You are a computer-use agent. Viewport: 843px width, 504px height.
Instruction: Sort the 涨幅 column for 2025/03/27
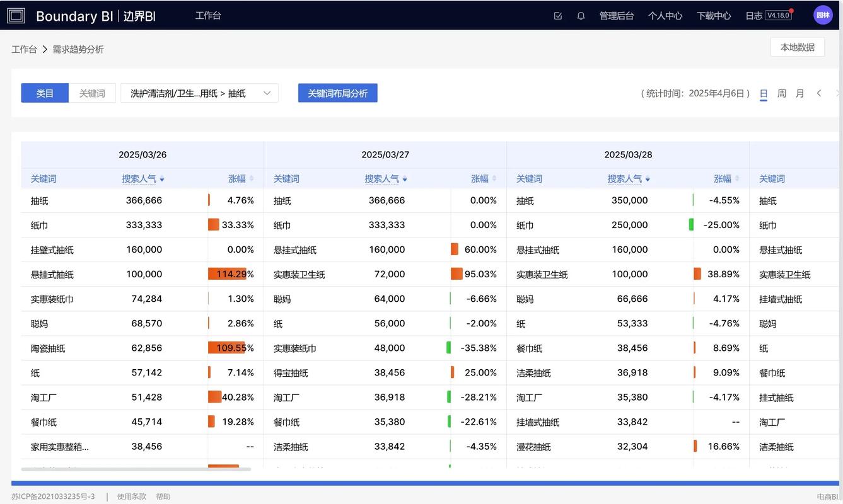480,178
